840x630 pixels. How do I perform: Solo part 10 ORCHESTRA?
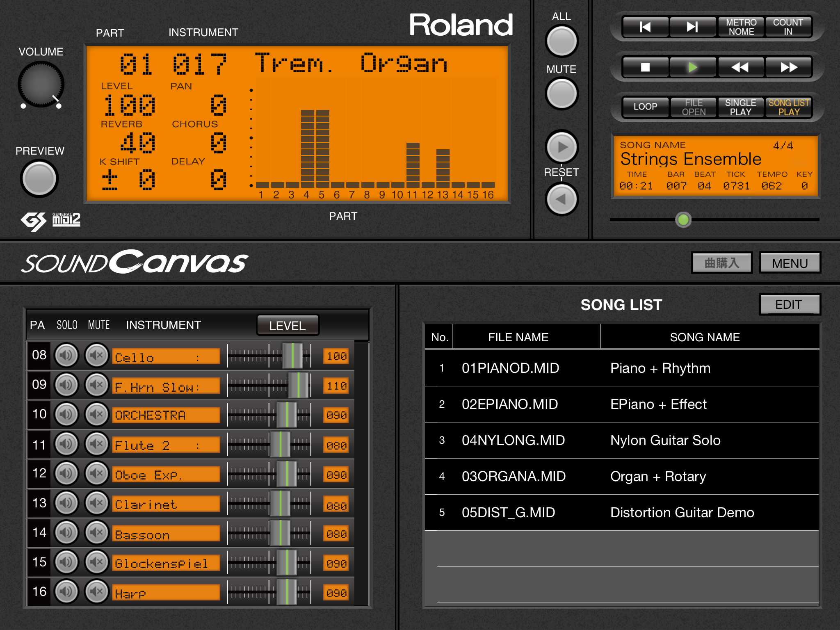coord(66,414)
